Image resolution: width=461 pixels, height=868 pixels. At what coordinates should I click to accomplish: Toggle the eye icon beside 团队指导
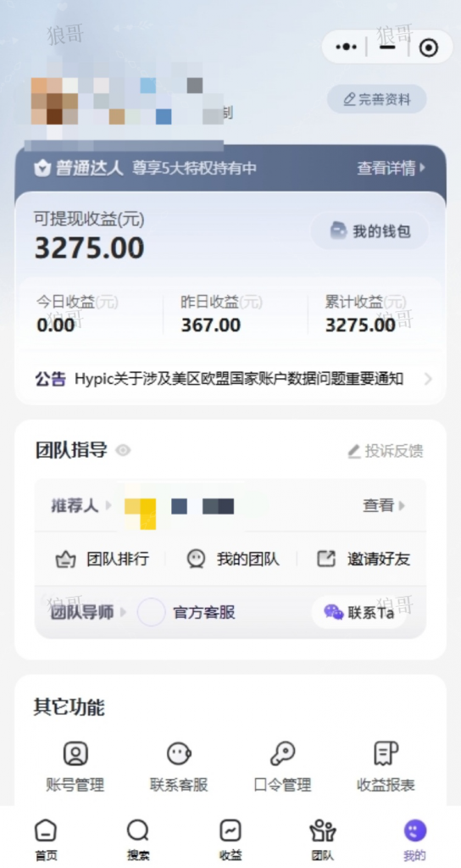[123, 451]
